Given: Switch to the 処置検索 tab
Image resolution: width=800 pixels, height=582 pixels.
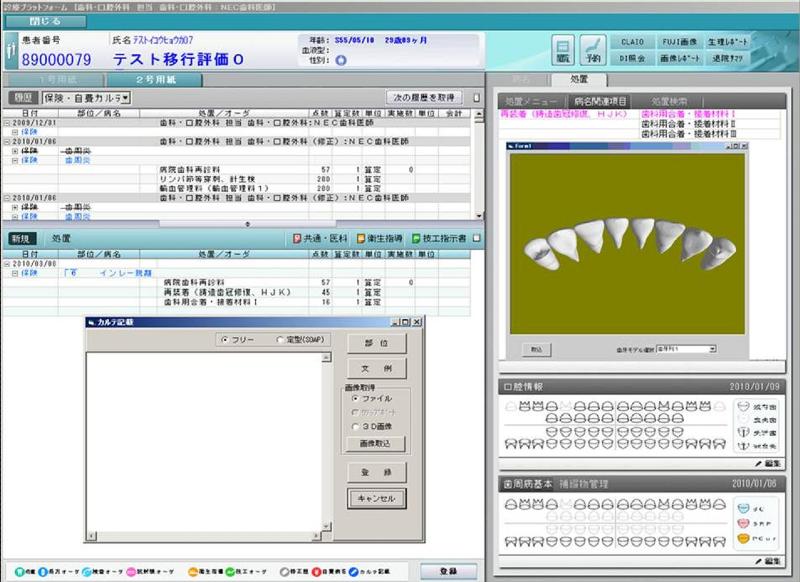Looking at the screenshot, I should click(x=669, y=101).
